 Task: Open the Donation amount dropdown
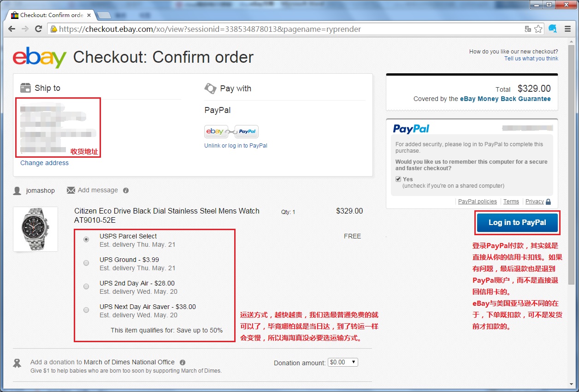tap(343, 362)
